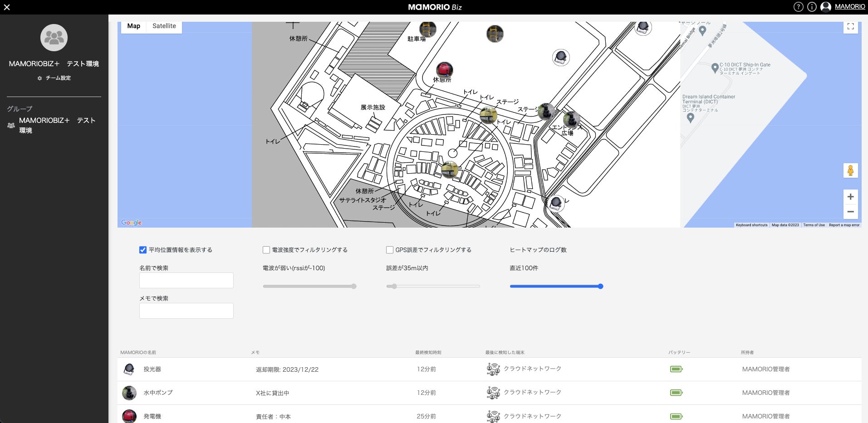Click MAMORIO管理者 in the 水中ポンプ row

(x=766, y=393)
